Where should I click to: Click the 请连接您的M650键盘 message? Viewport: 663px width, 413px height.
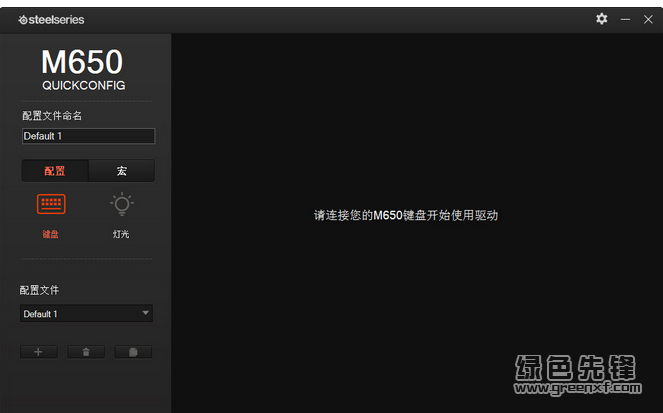click(x=406, y=215)
